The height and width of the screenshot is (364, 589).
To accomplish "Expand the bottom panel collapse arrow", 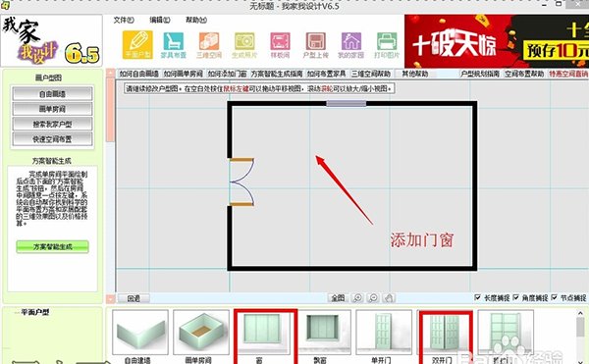I will pos(110,299).
